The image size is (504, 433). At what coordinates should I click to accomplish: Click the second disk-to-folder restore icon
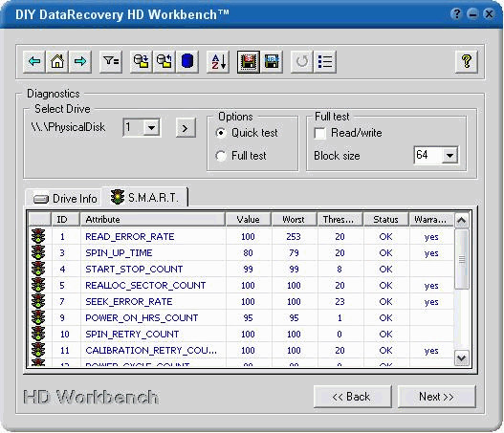164,61
